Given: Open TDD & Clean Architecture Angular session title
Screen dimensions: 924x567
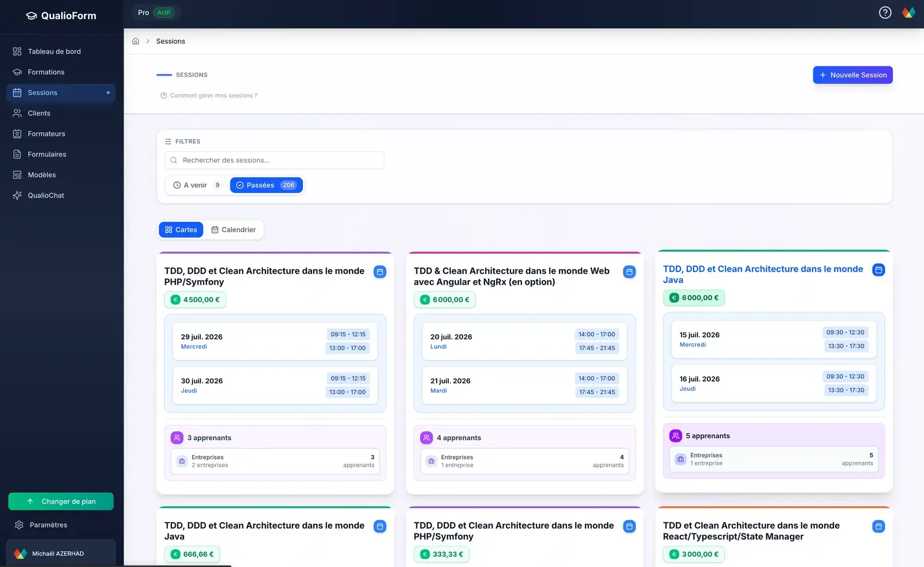Looking at the screenshot, I should point(512,277).
